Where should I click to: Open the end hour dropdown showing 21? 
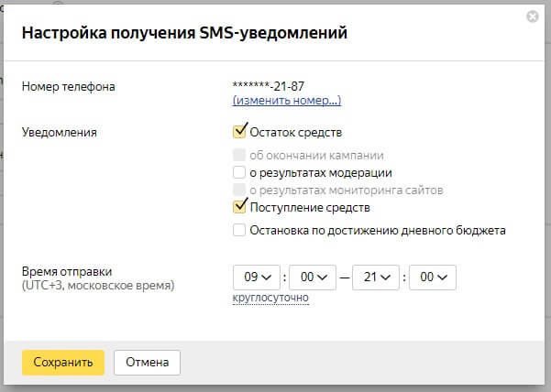click(x=375, y=276)
